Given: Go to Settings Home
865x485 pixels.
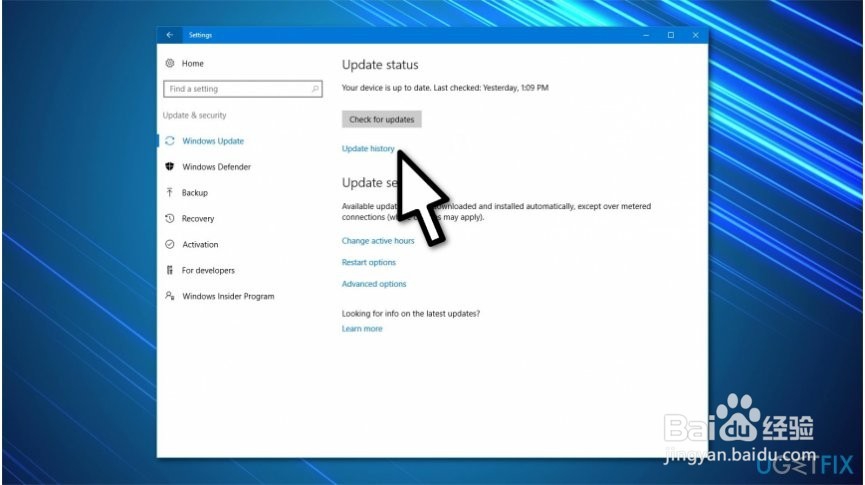Looking at the screenshot, I should [193, 63].
